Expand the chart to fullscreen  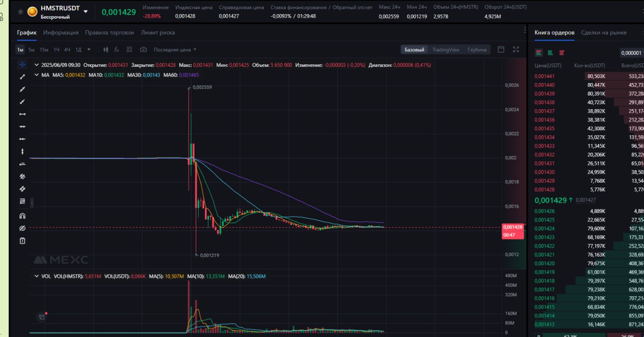(x=516, y=49)
